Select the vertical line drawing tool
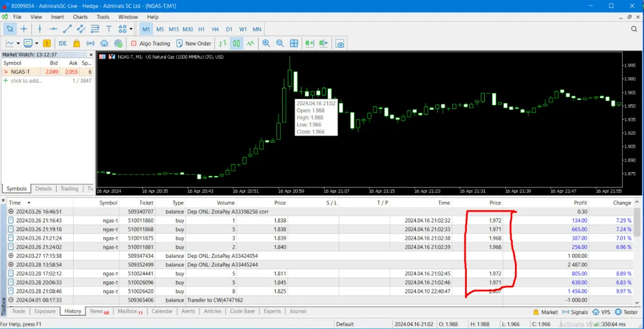 tap(40, 29)
